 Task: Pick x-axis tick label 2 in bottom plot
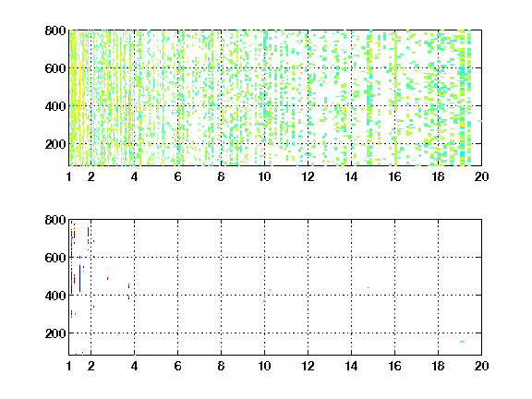(x=91, y=366)
